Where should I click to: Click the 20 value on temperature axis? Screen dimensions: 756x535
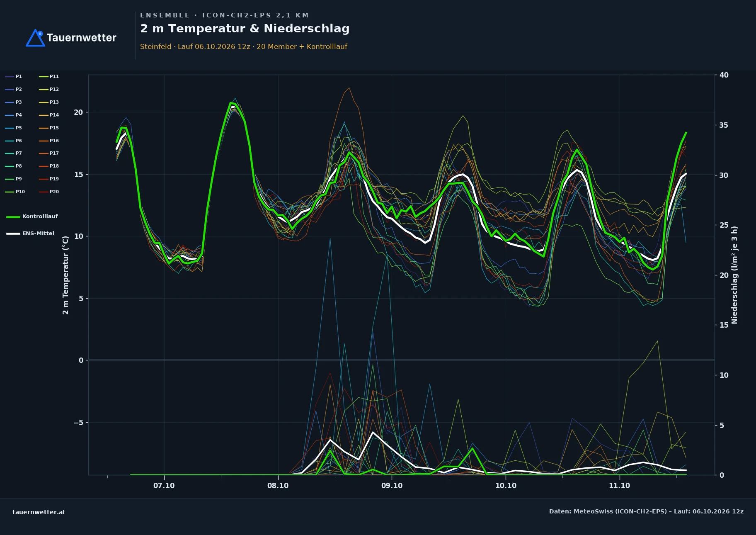(78, 112)
